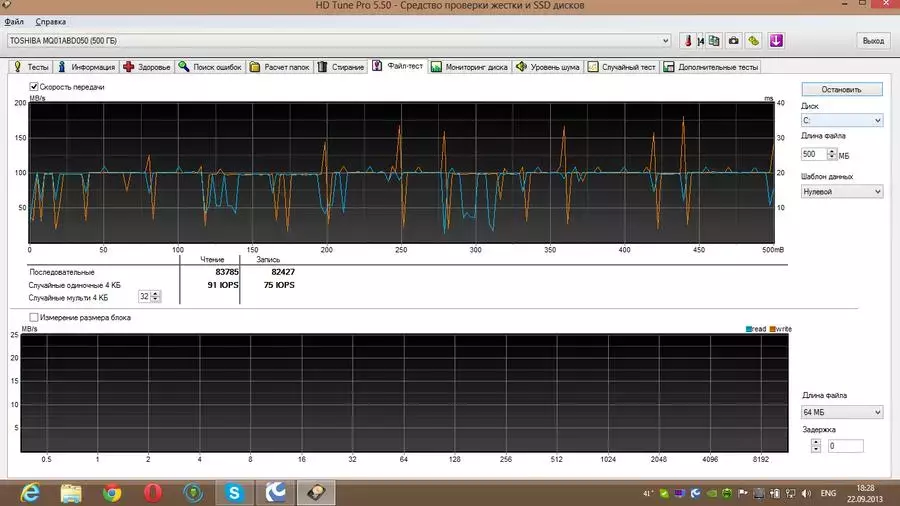The height and width of the screenshot is (506, 900).
Task: Click the copy results toolbar icon
Action: pos(713,41)
